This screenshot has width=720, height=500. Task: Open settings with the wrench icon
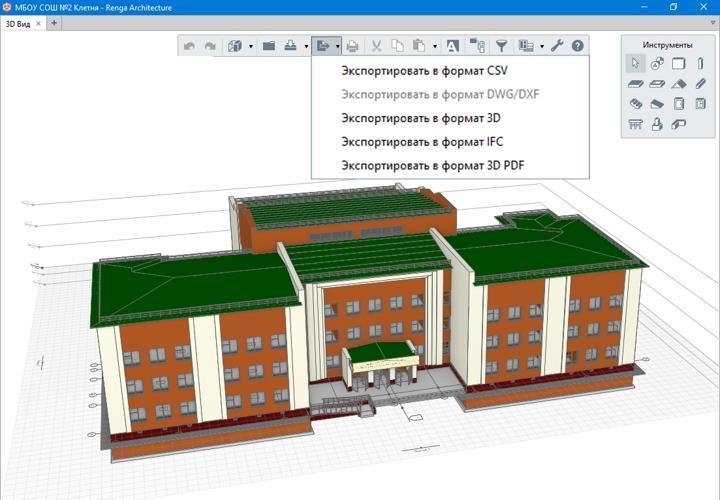click(557, 45)
